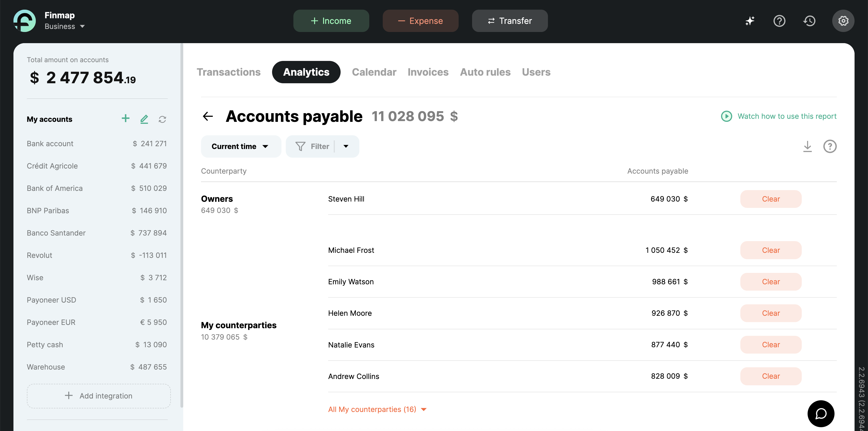The height and width of the screenshot is (431, 868).
Task: Clear Helen Moore's payable
Action: pyautogui.click(x=771, y=313)
